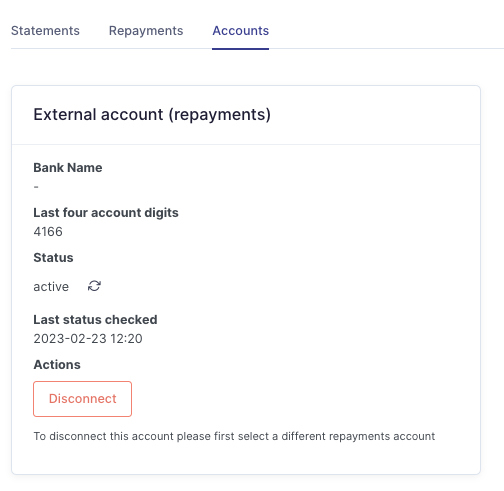The width and height of the screenshot is (504, 491).
Task: Click the Bank Name field label
Action: click(x=68, y=168)
